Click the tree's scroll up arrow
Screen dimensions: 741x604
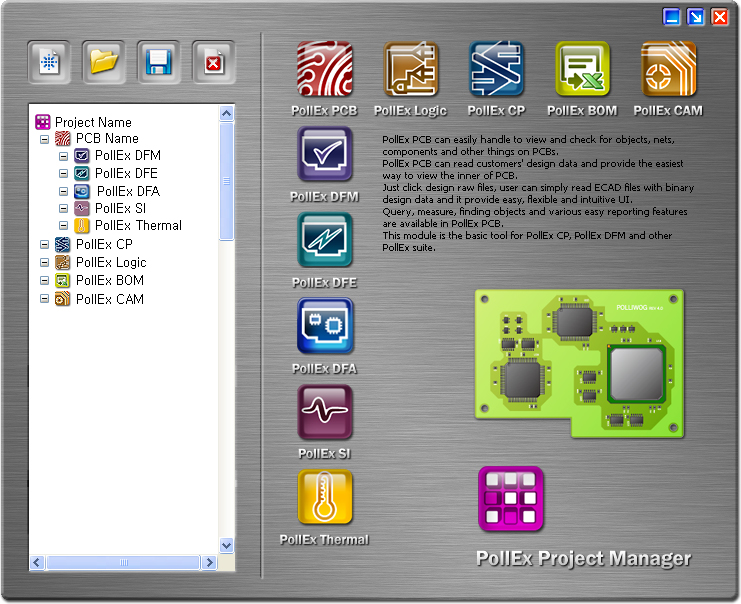coord(226,113)
